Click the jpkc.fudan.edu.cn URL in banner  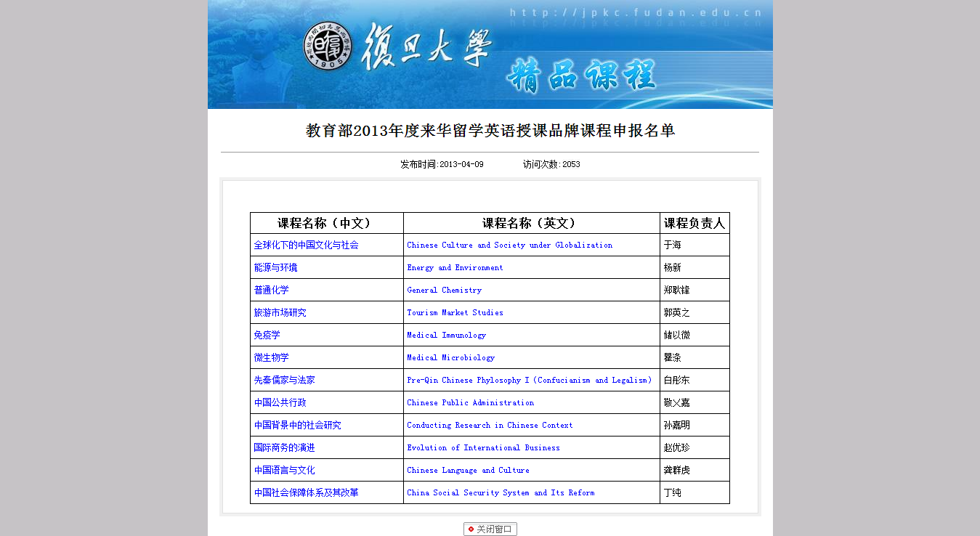click(636, 12)
